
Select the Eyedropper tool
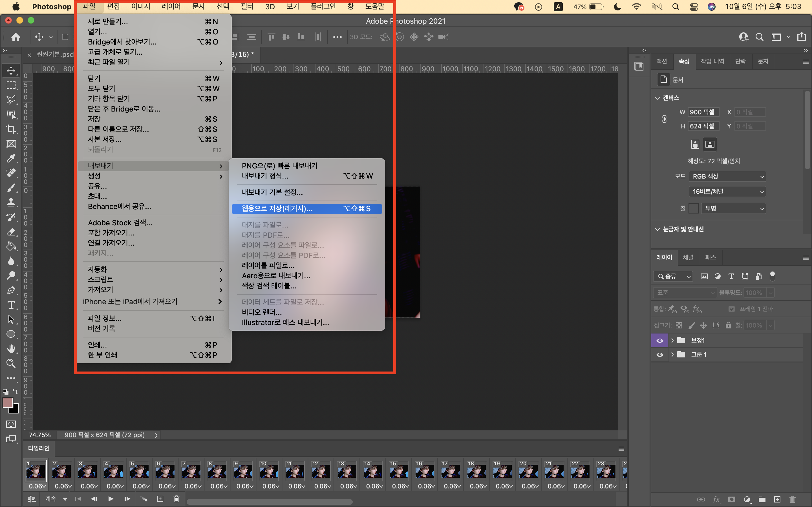pos(11,158)
